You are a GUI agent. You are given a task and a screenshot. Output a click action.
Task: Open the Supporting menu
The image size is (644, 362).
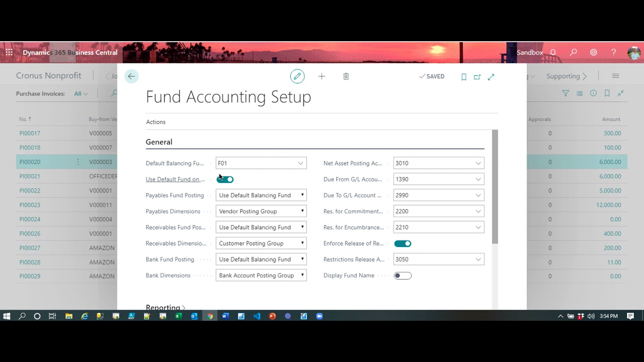[567, 76]
